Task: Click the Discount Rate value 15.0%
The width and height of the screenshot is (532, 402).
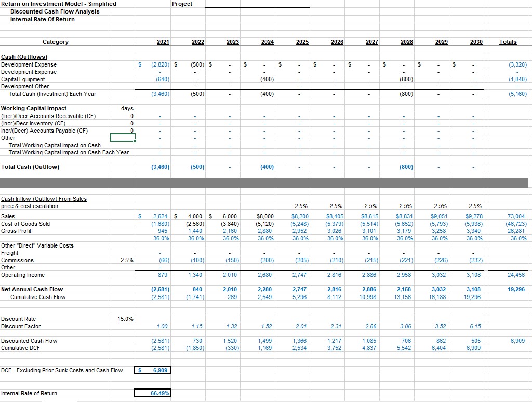Action: click(x=125, y=319)
